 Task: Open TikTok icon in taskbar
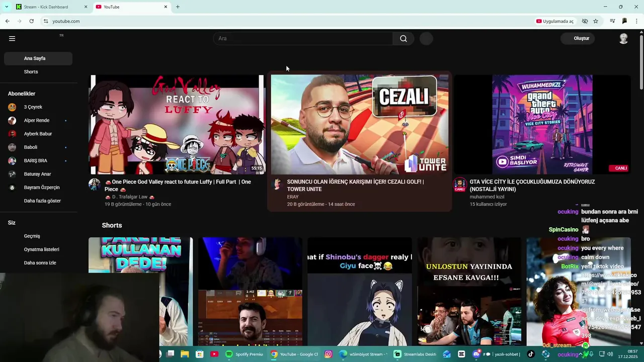[530, 354]
